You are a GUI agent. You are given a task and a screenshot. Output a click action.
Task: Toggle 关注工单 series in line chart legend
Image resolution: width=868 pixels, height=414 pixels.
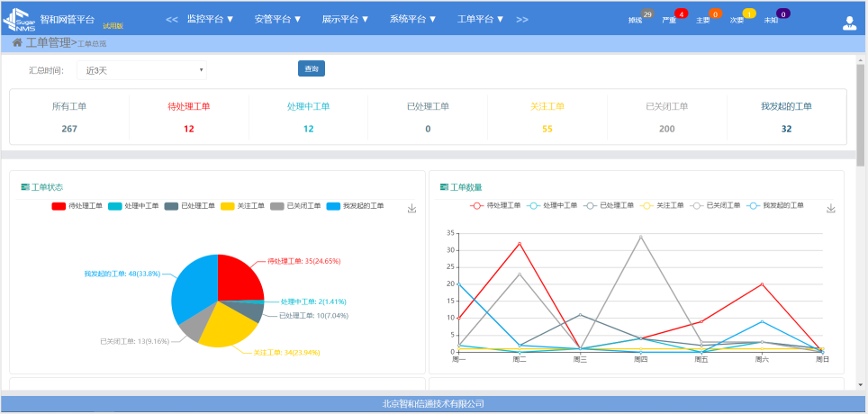pyautogui.click(x=662, y=205)
